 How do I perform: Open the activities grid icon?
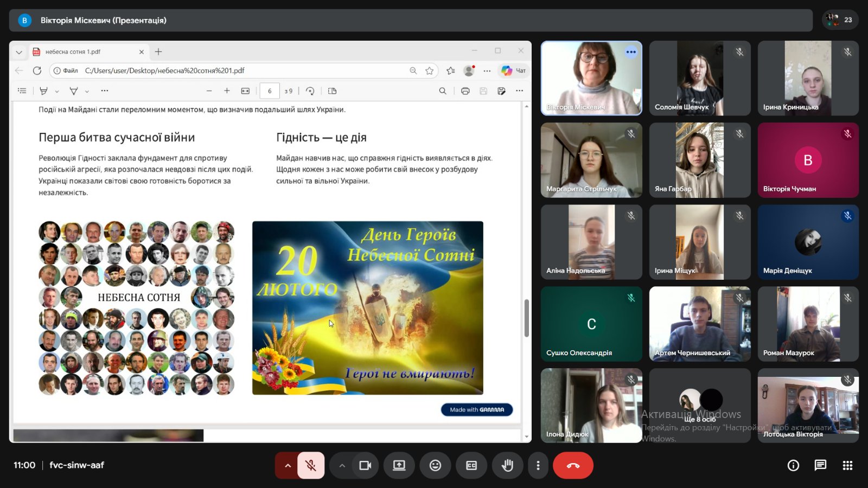[x=847, y=465]
